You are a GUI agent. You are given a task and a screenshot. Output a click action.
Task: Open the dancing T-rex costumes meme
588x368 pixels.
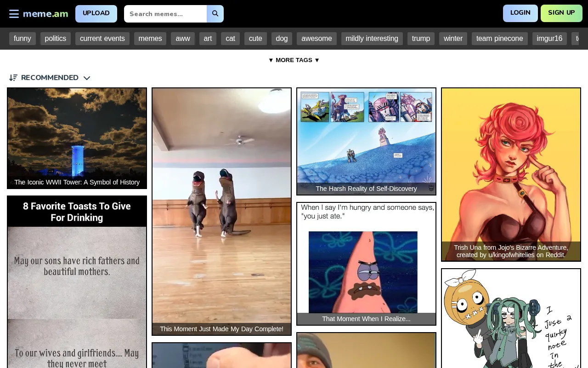pyautogui.click(x=221, y=212)
